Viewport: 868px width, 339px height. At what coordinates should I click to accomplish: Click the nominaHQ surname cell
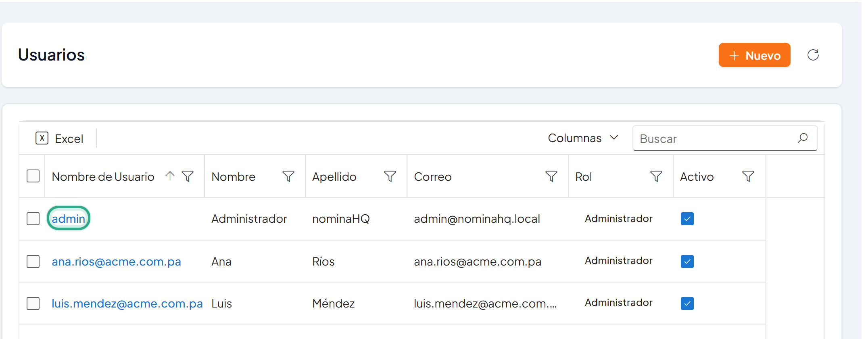tap(341, 219)
